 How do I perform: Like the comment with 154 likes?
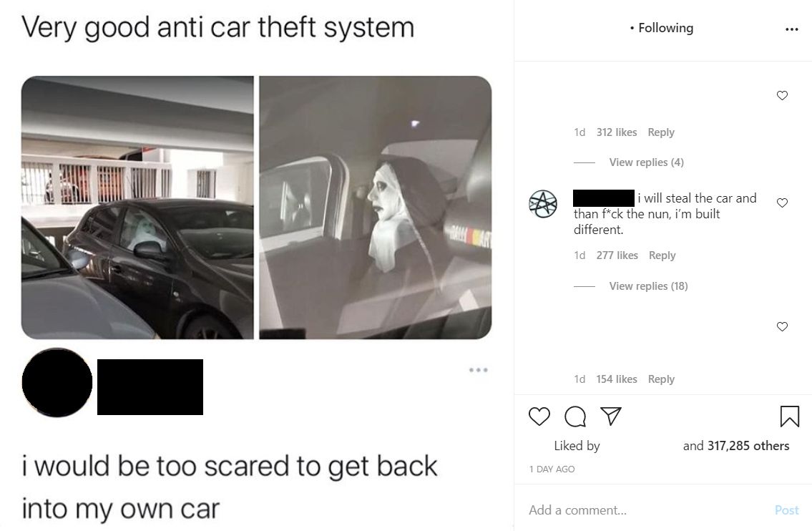point(782,326)
